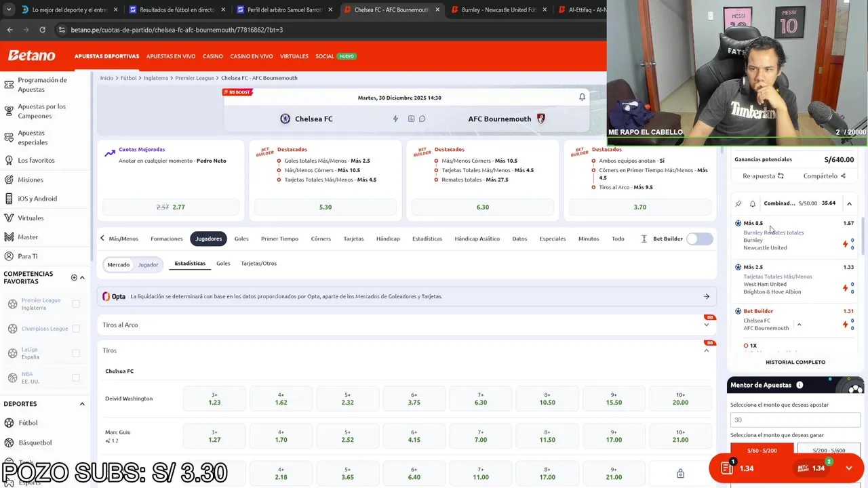The height and width of the screenshot is (488, 868).
Task: Click the text-size icon near Bet Builder
Action: 644,239
